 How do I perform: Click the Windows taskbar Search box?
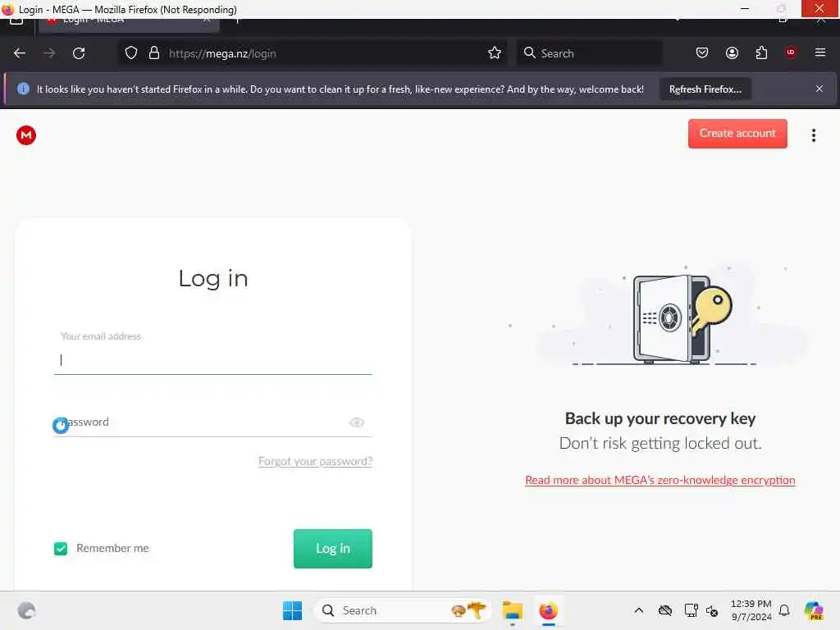pyautogui.click(x=402, y=610)
